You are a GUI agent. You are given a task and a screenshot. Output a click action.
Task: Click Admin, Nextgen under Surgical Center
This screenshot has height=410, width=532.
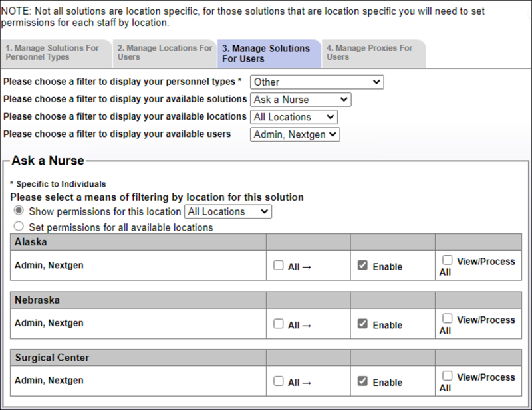(49, 381)
